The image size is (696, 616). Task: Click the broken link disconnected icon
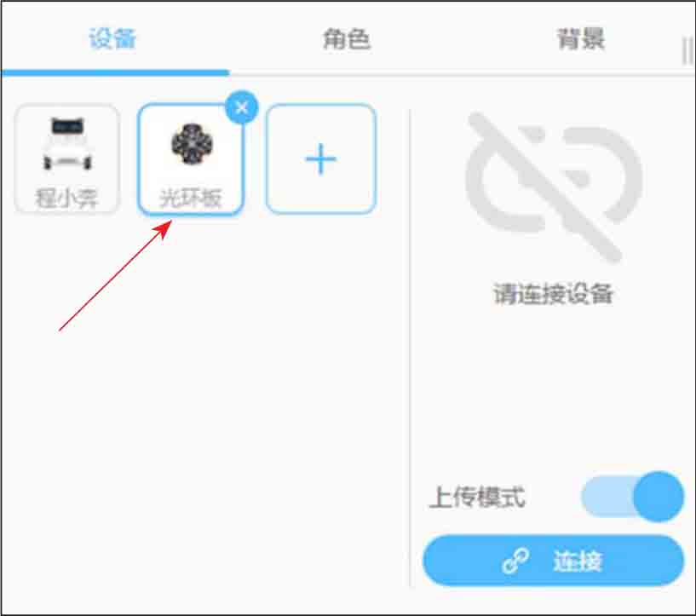553,187
